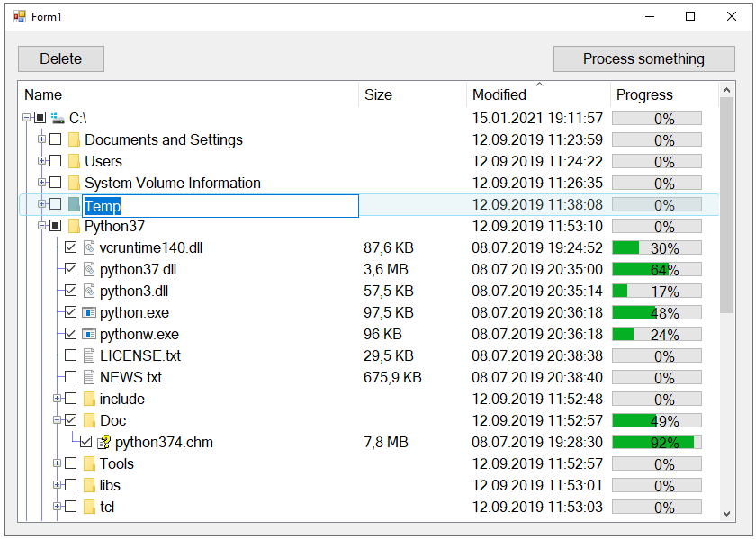Expand the include folder node
The width and height of the screenshot is (756, 539).
57,399
